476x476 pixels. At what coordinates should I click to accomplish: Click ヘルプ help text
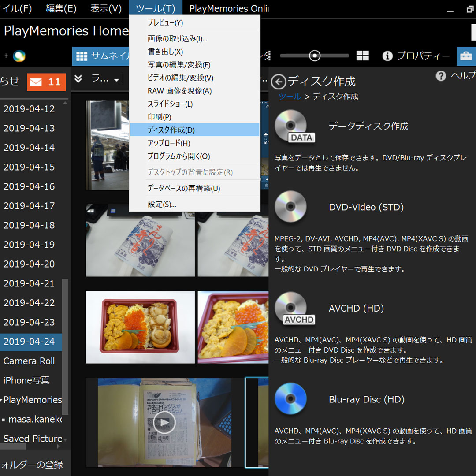pyautogui.click(x=463, y=75)
